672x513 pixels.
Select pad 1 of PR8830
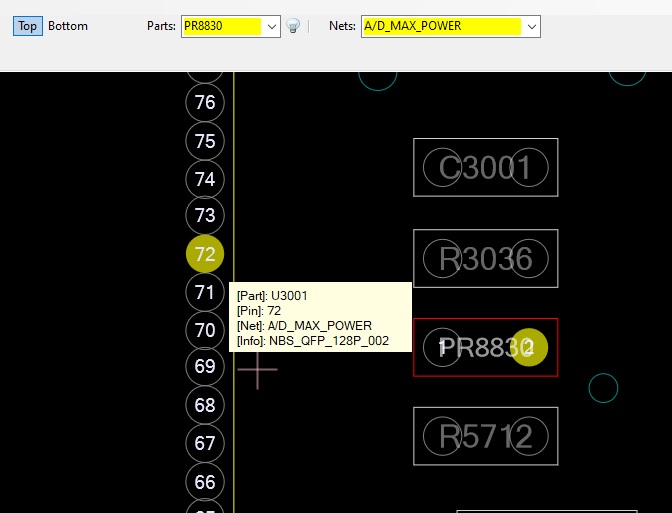(442, 347)
